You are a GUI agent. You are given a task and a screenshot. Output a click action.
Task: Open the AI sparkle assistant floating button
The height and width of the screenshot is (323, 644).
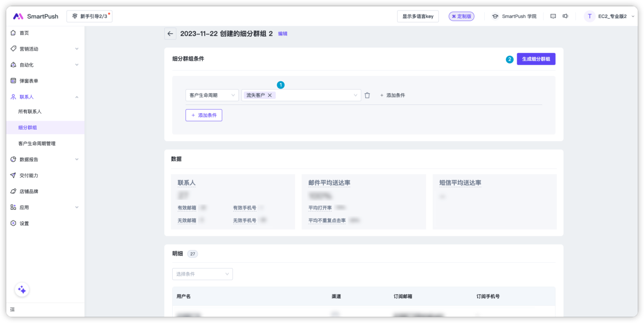pos(22,290)
